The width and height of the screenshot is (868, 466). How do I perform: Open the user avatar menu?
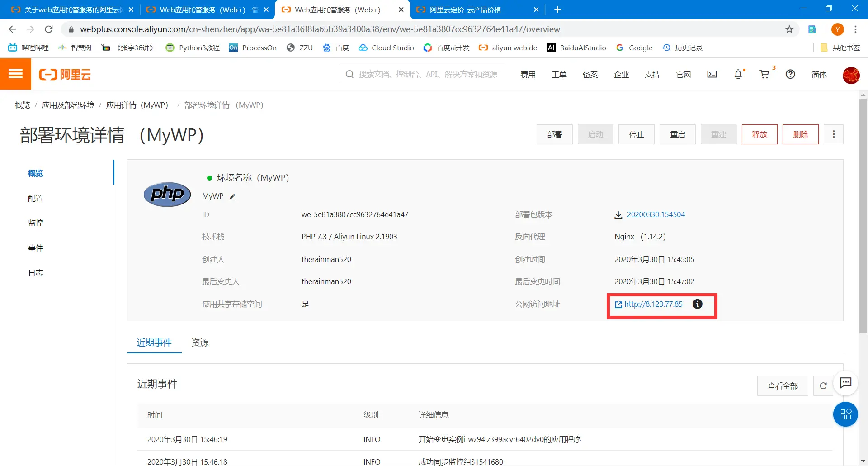tap(851, 75)
